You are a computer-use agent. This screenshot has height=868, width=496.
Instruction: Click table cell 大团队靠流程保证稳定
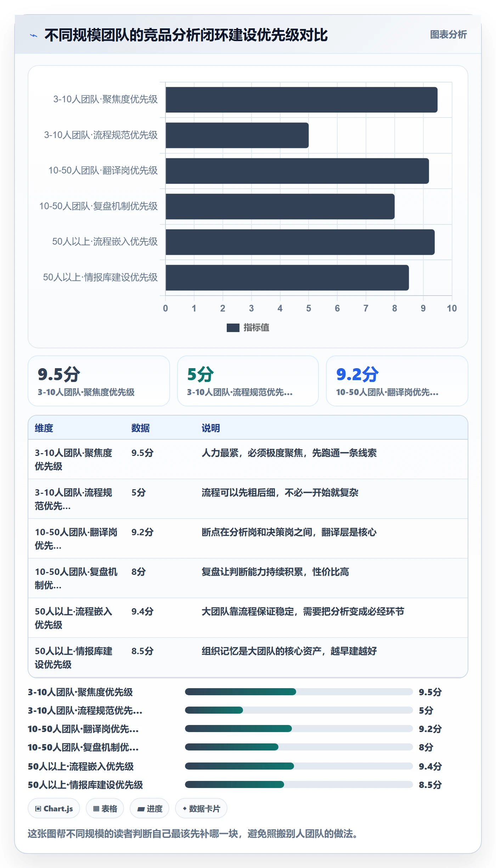pos(303,611)
